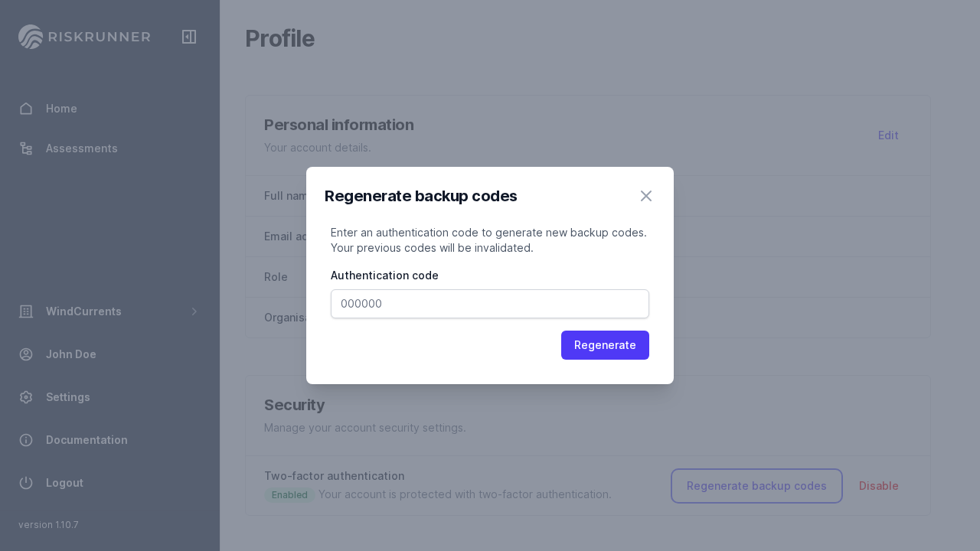The width and height of the screenshot is (980, 551).
Task: Click the Documentation info icon
Action: (x=26, y=440)
